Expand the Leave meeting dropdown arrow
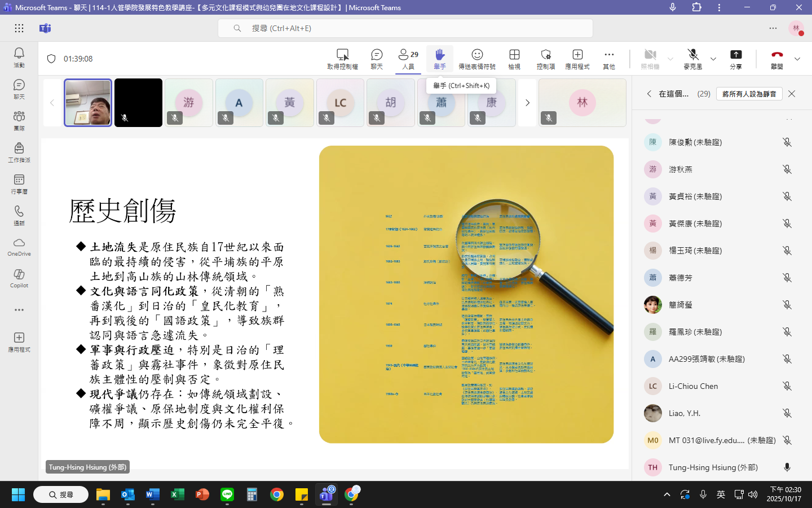 pyautogui.click(x=797, y=59)
